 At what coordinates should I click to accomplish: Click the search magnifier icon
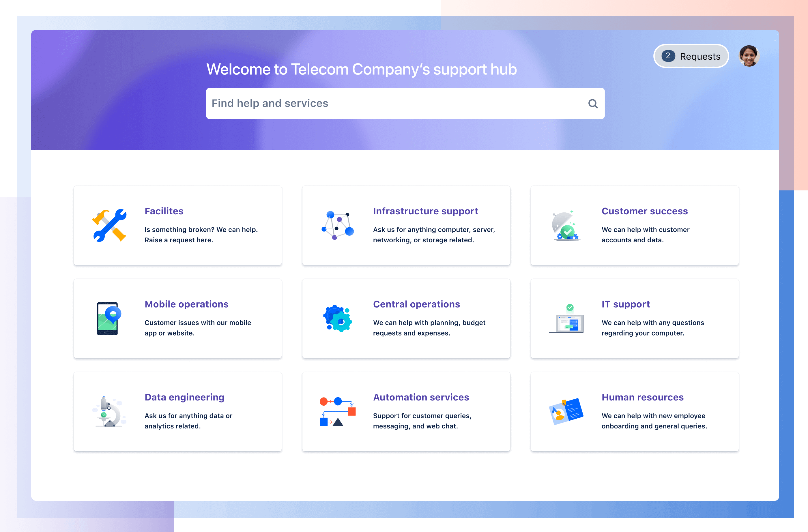tap(591, 103)
